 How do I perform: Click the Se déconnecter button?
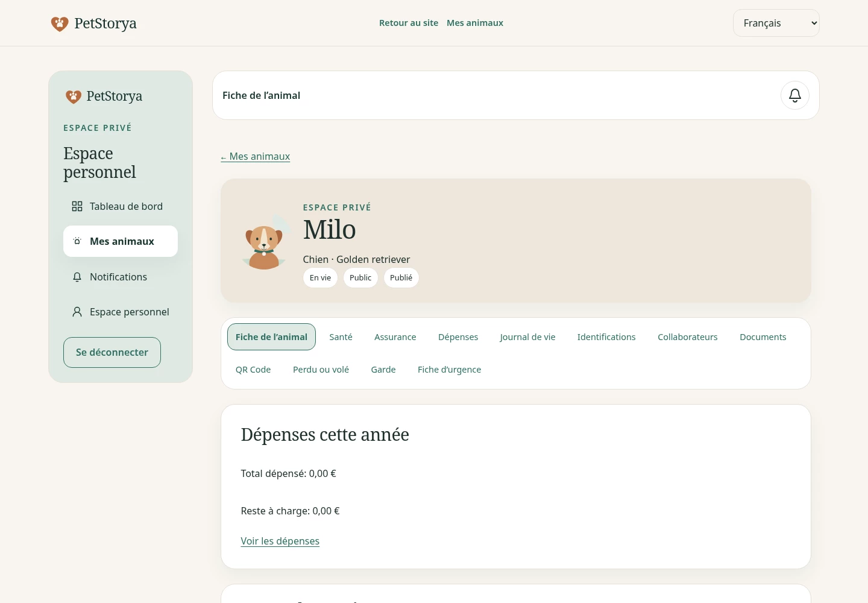tap(112, 352)
